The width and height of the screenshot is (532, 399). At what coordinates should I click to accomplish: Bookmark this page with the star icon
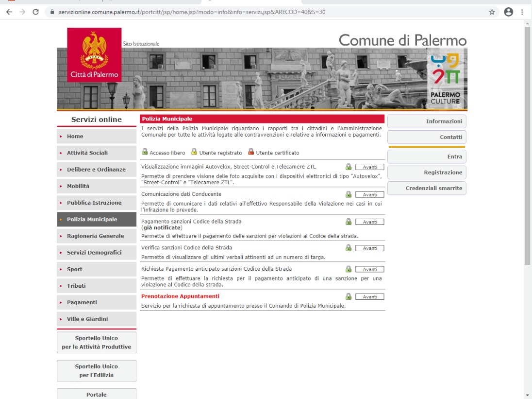[x=492, y=12]
